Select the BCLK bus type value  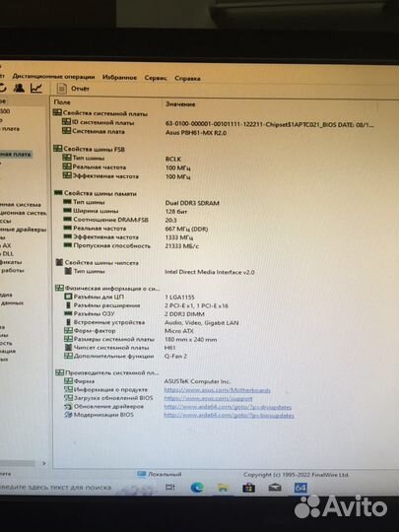(173, 160)
